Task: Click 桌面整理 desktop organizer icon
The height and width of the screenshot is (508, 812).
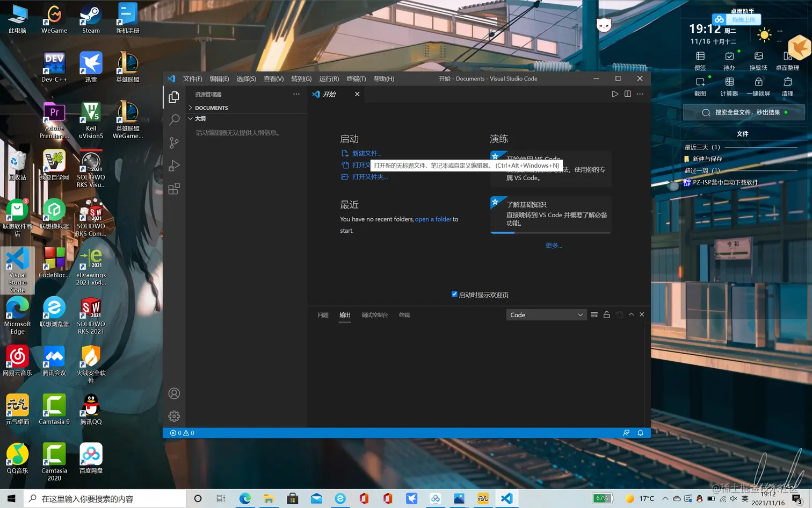Action: [x=787, y=60]
